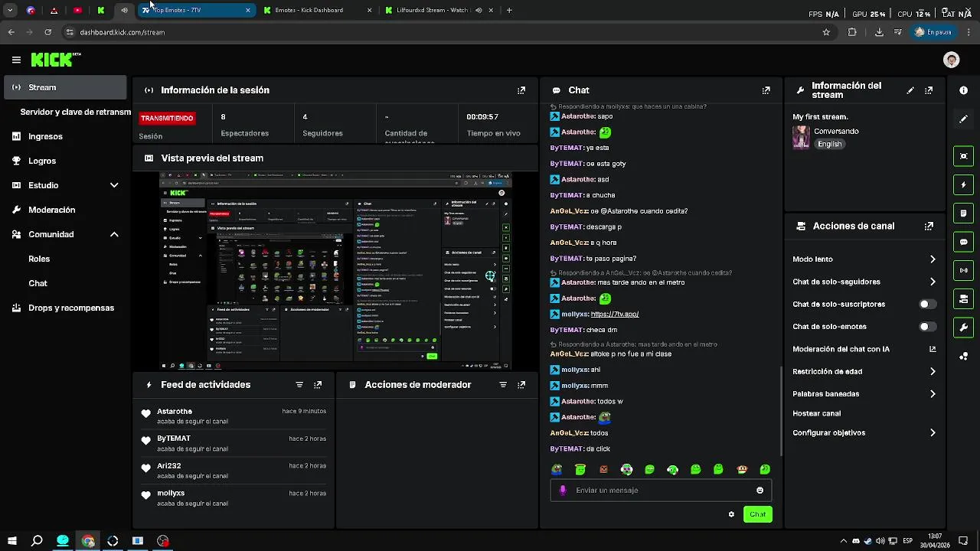Open Servidor y clave de retransmisión
Viewport: 980px width, 551px height.
click(x=75, y=112)
